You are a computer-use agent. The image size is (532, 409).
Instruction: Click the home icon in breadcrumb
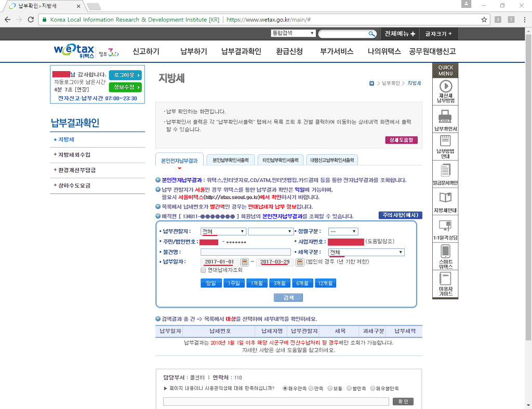click(x=371, y=83)
